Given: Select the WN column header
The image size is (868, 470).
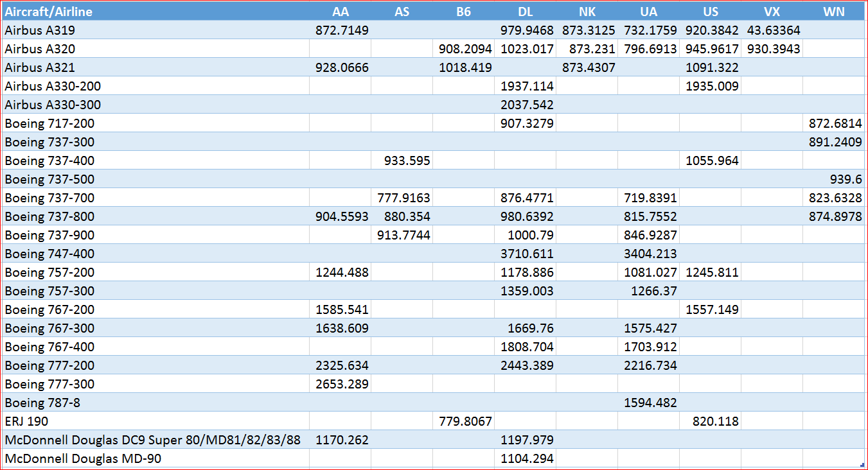Looking at the screenshot, I should 833,11.
